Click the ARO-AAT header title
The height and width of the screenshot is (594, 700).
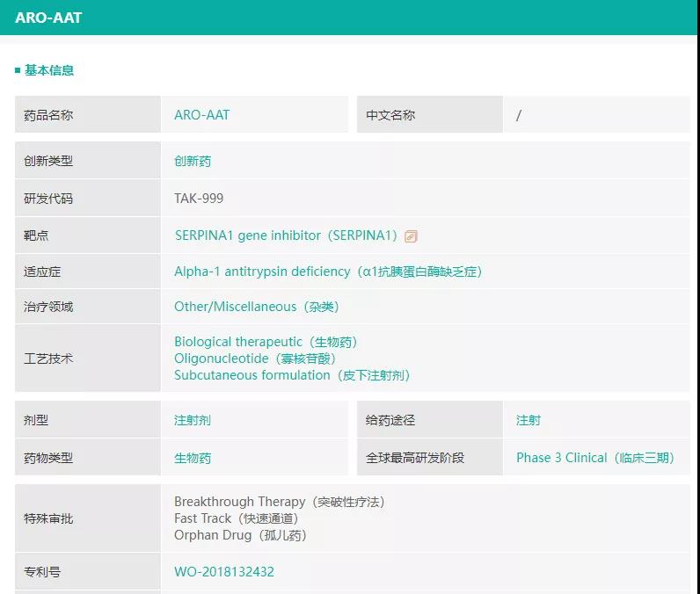[x=48, y=18]
